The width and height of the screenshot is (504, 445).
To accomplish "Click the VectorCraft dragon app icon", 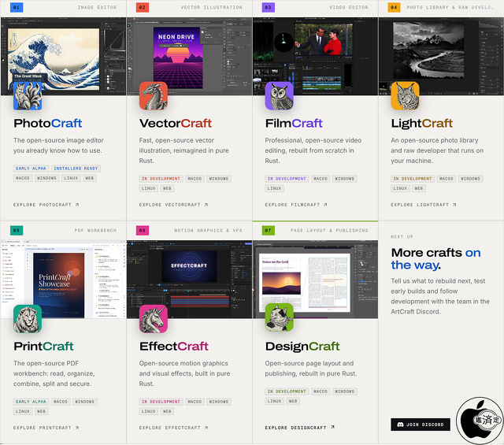I will pyautogui.click(x=154, y=96).
